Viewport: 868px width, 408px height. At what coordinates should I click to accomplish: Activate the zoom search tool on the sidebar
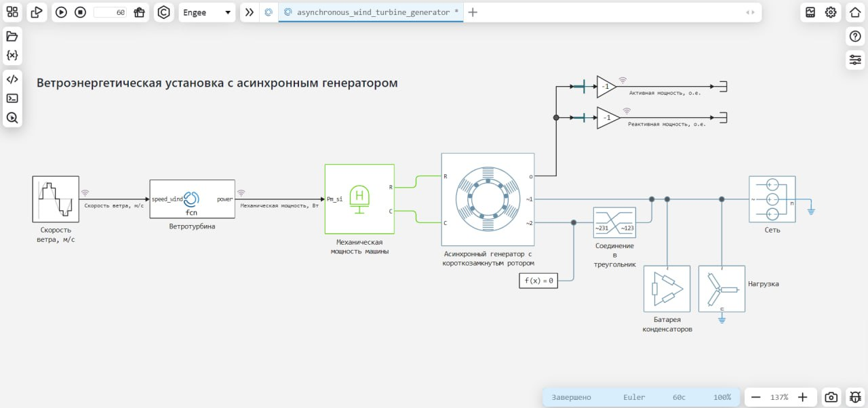click(x=12, y=118)
